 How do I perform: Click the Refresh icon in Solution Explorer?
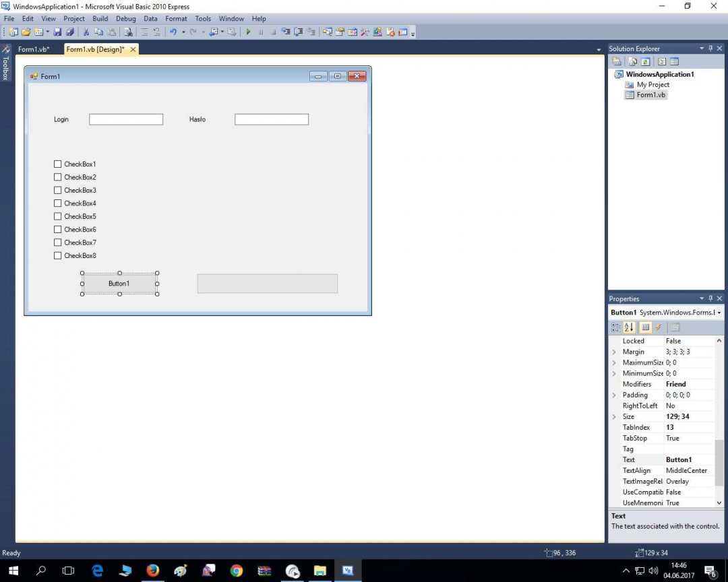pos(645,61)
